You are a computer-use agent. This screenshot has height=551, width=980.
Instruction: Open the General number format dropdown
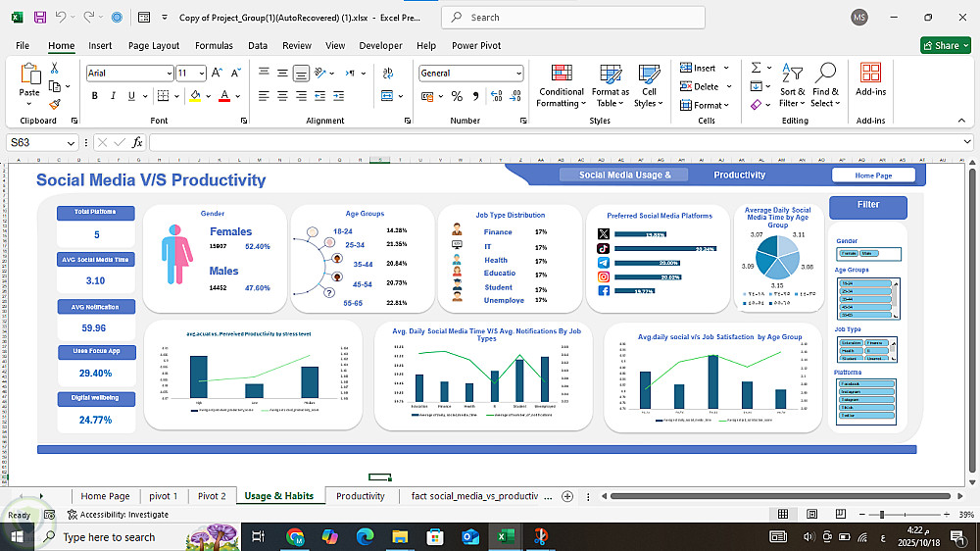click(x=518, y=74)
